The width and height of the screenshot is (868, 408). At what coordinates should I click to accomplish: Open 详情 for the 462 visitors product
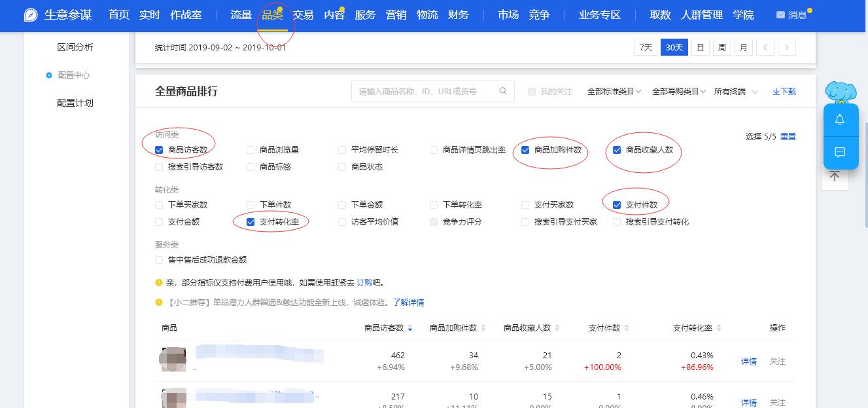(749, 362)
